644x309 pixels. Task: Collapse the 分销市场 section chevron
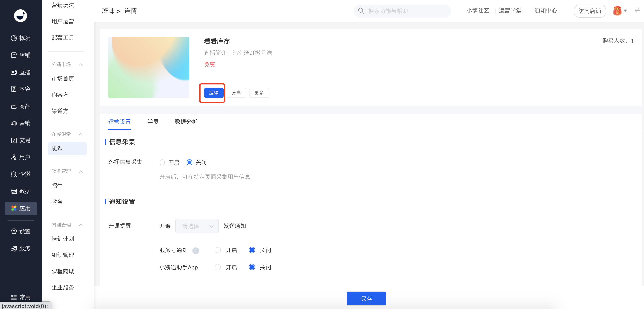click(81, 64)
